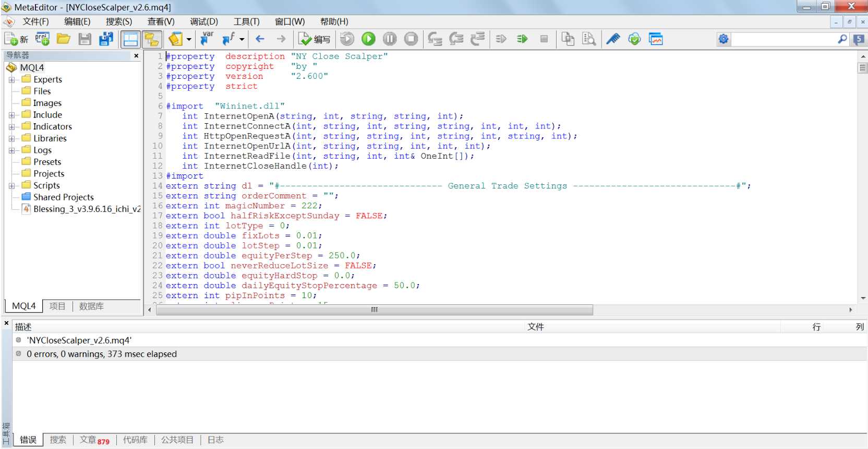Open the 窗口(W) menu
Image resolution: width=868 pixels, height=449 pixels.
pos(290,21)
